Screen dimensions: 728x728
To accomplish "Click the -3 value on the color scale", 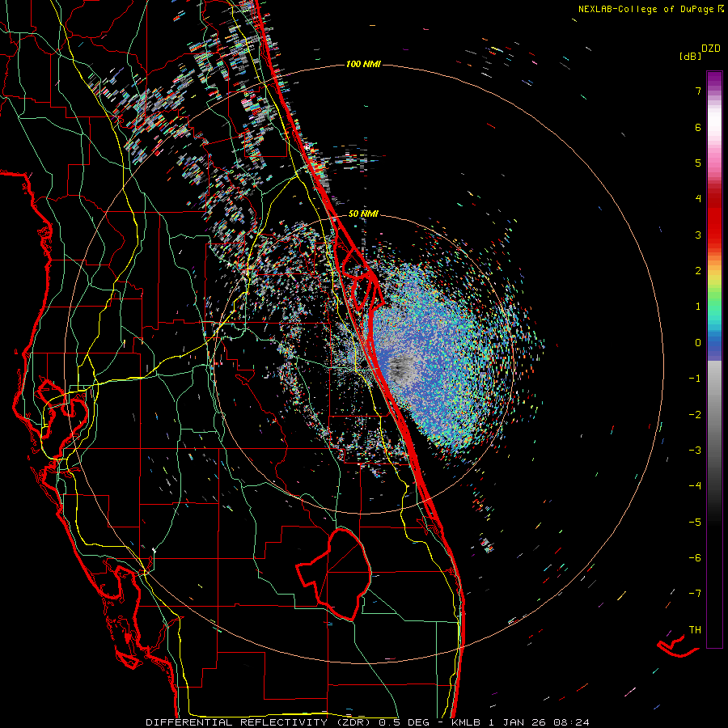I will pos(695,451).
